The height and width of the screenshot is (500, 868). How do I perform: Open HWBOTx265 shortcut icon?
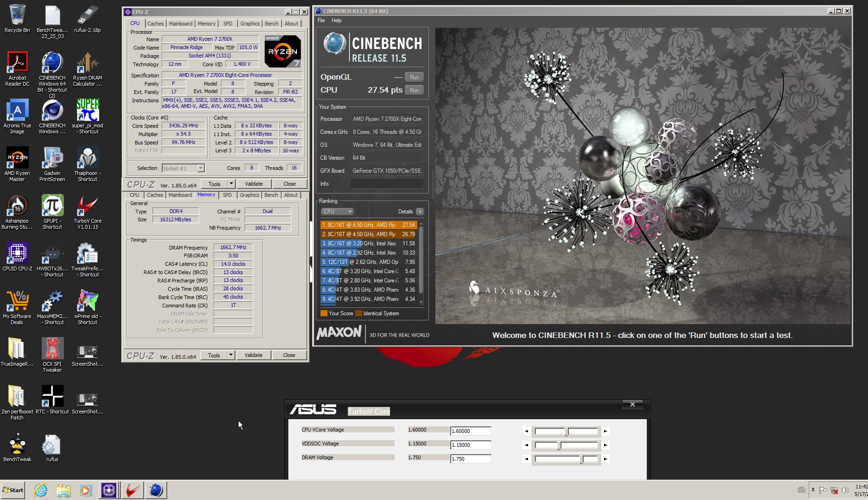[52, 259]
